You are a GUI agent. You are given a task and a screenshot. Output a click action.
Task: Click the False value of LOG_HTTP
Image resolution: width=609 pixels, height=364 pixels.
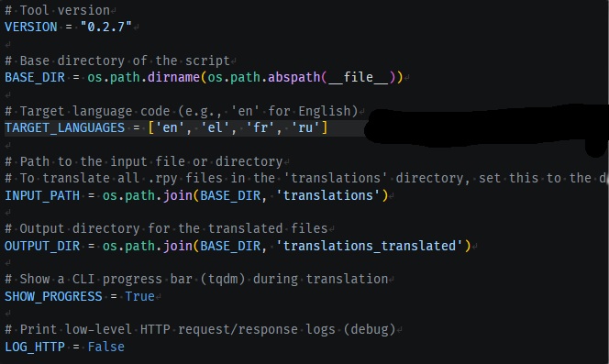click(x=106, y=347)
